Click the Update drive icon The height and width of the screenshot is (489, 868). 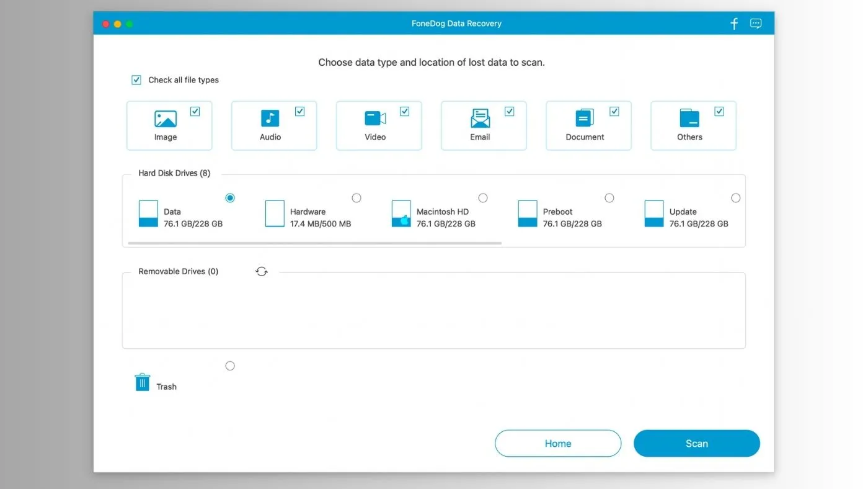(654, 213)
